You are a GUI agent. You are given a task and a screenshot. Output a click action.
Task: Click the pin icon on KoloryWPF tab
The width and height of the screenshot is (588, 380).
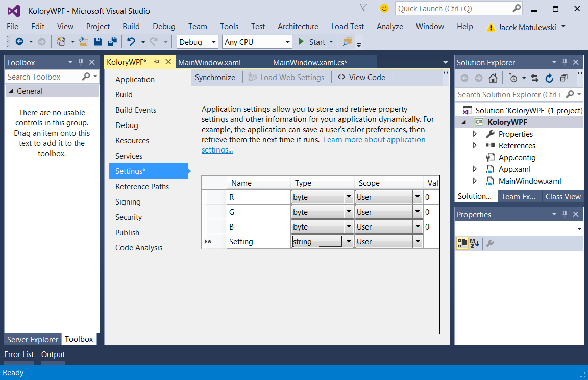pos(156,61)
